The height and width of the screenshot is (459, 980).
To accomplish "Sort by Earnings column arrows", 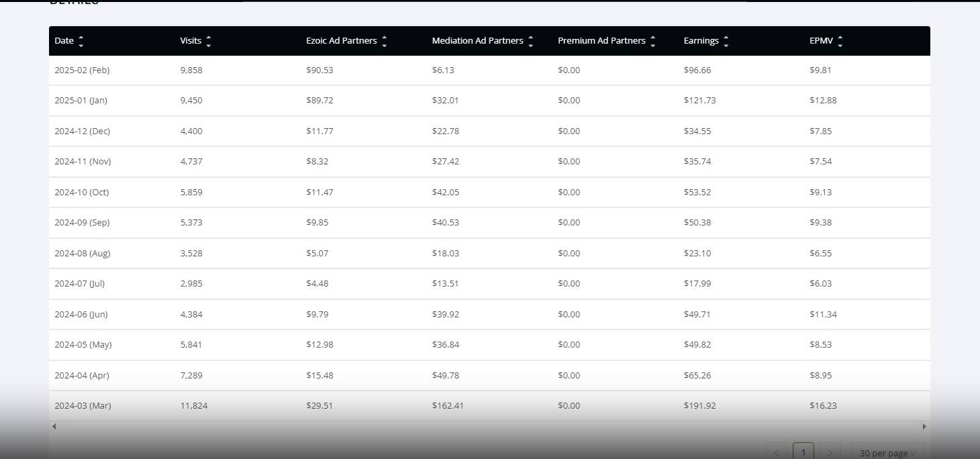I will (x=726, y=41).
